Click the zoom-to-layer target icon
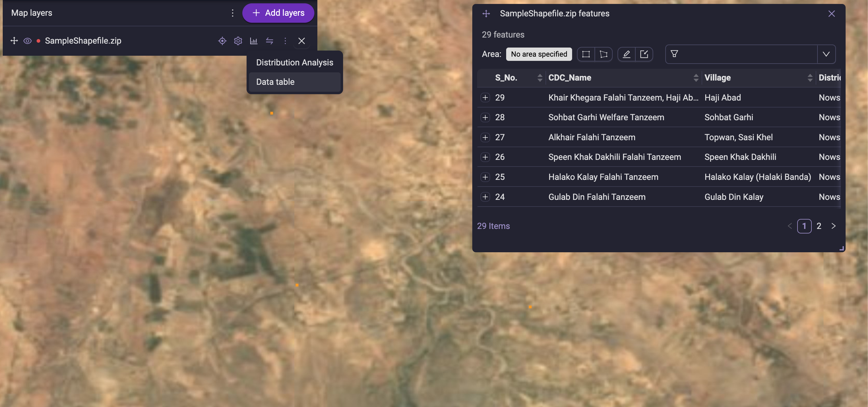This screenshot has height=407, width=868. pyautogui.click(x=222, y=41)
